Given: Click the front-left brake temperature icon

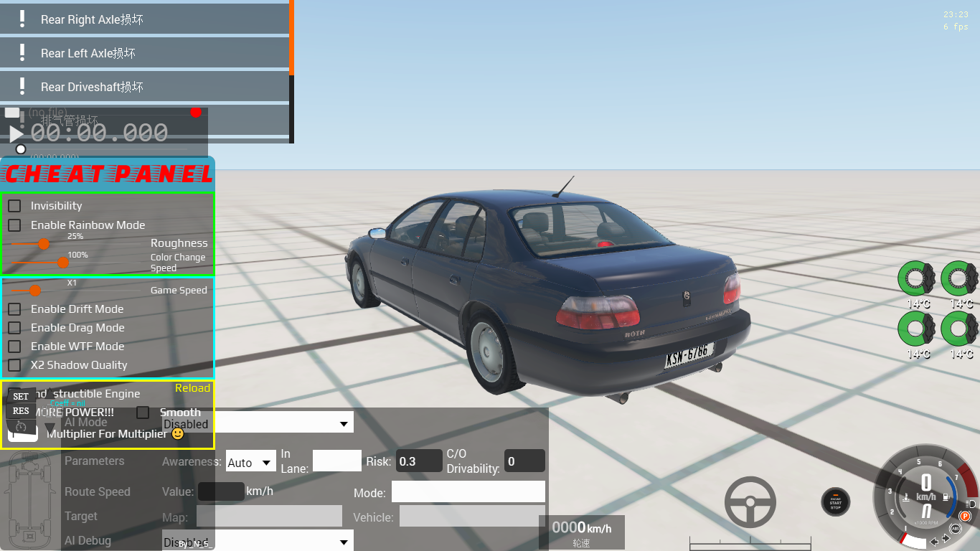Looking at the screenshot, I should pyautogui.click(x=915, y=278).
